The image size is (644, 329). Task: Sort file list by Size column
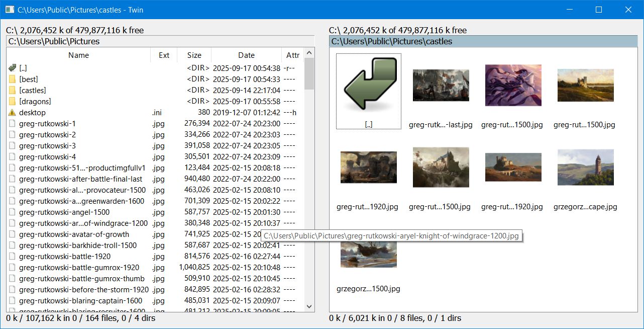tap(194, 55)
